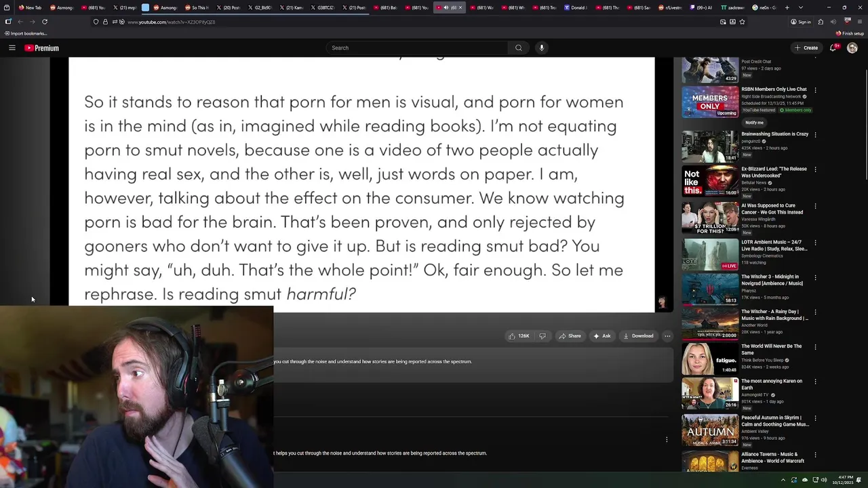The image size is (868, 488).
Task: Activate voice search microphone
Action: click(541, 48)
